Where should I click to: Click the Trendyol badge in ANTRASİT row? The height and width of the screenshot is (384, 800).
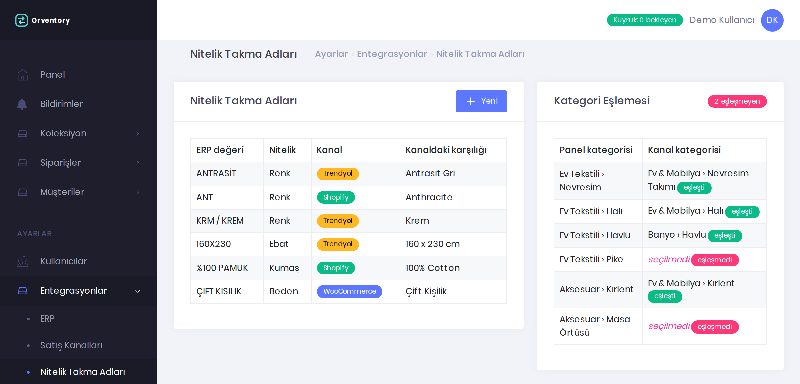click(x=338, y=174)
